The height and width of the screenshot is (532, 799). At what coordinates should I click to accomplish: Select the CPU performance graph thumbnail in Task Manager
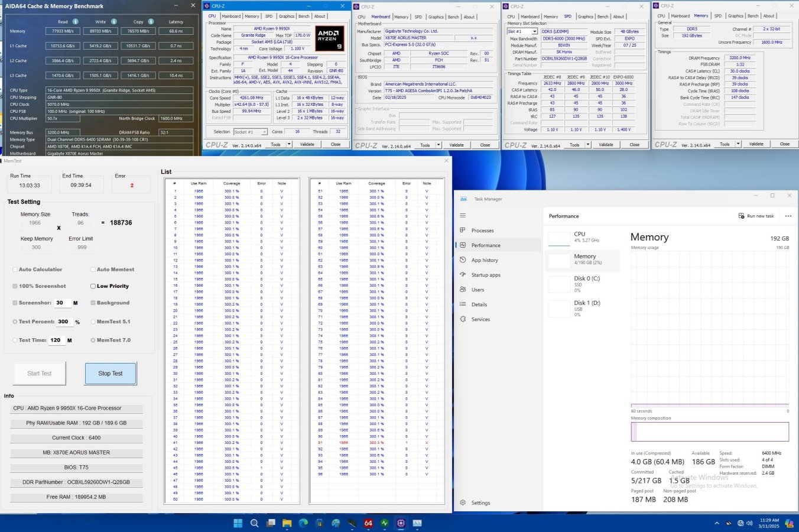pos(559,239)
